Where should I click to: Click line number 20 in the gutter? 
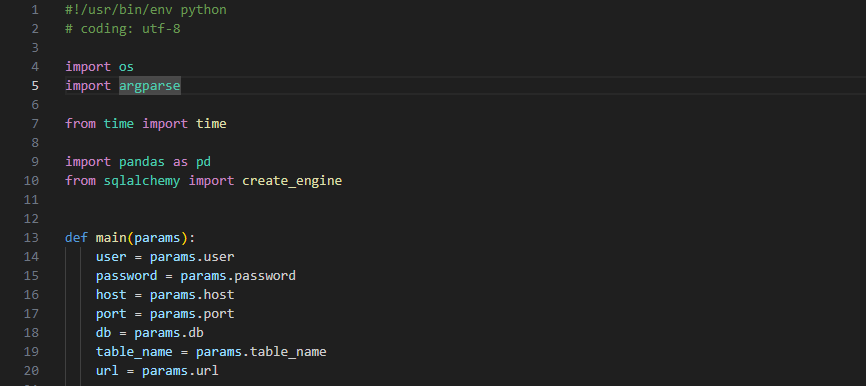(x=31, y=371)
